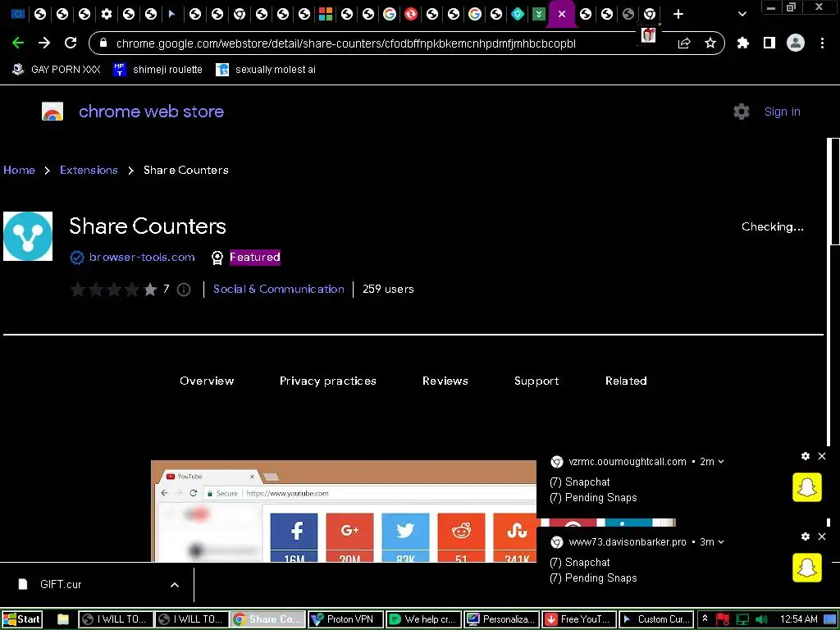Select the Reviews tab
Screen dimensions: 840x630
click(445, 381)
